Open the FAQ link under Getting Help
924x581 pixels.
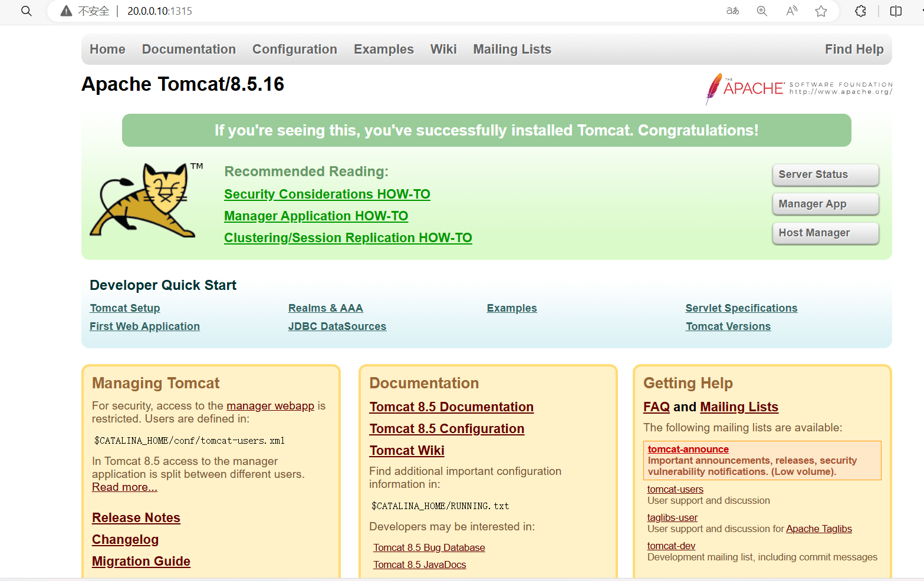click(657, 407)
